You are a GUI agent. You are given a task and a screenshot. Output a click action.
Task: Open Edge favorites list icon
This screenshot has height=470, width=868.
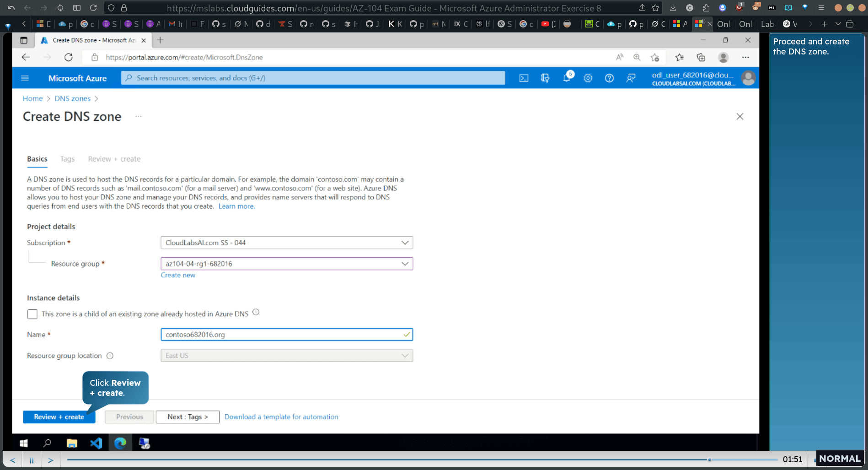[x=679, y=57]
